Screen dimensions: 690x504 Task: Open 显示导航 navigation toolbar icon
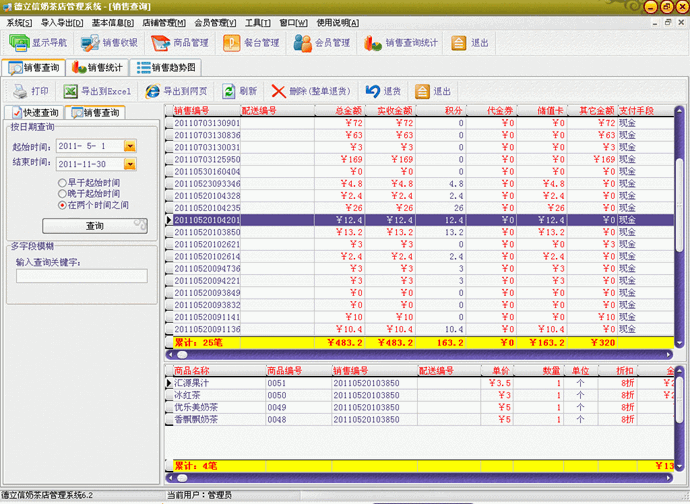tap(19, 43)
